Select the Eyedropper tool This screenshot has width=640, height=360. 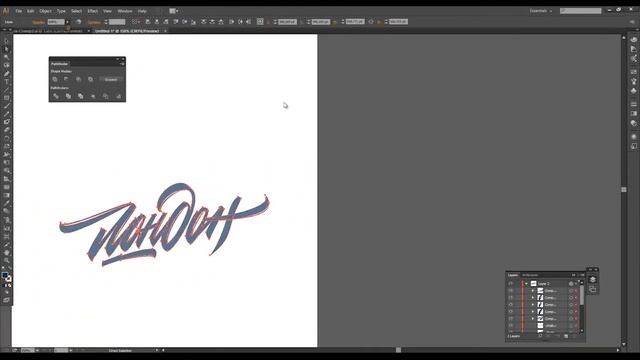coord(7,203)
